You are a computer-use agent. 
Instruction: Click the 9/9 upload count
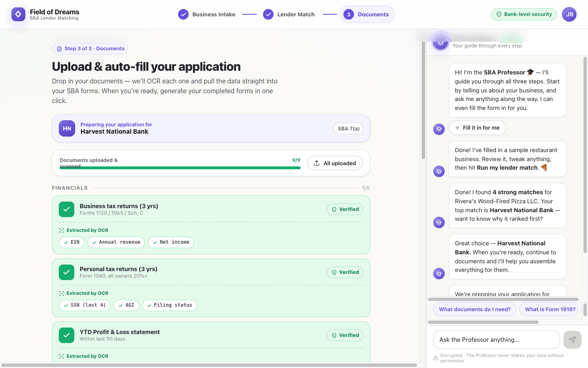pos(296,160)
